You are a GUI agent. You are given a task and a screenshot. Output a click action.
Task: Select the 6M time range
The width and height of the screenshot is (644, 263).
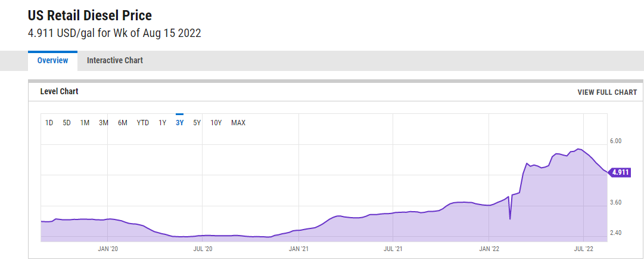(x=122, y=122)
